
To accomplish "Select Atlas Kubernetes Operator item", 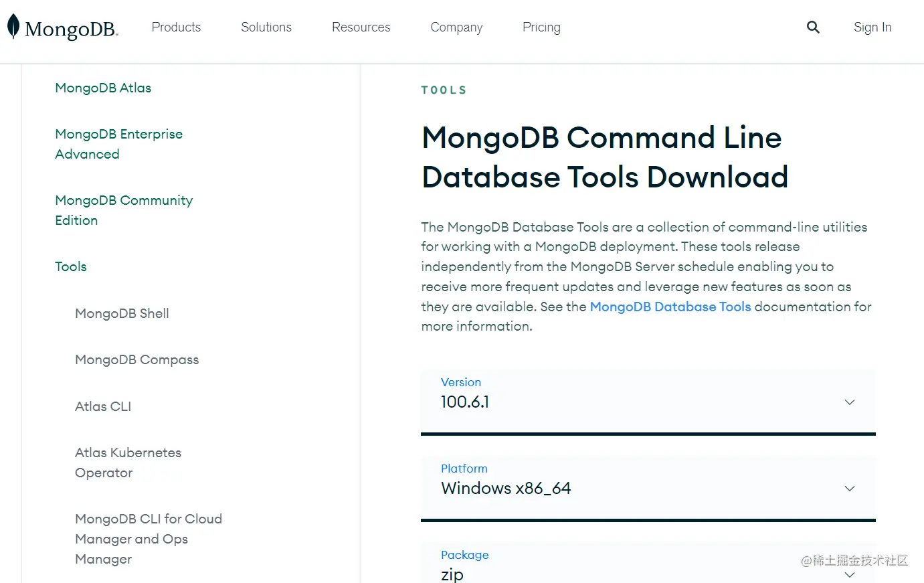I will tap(128, 463).
